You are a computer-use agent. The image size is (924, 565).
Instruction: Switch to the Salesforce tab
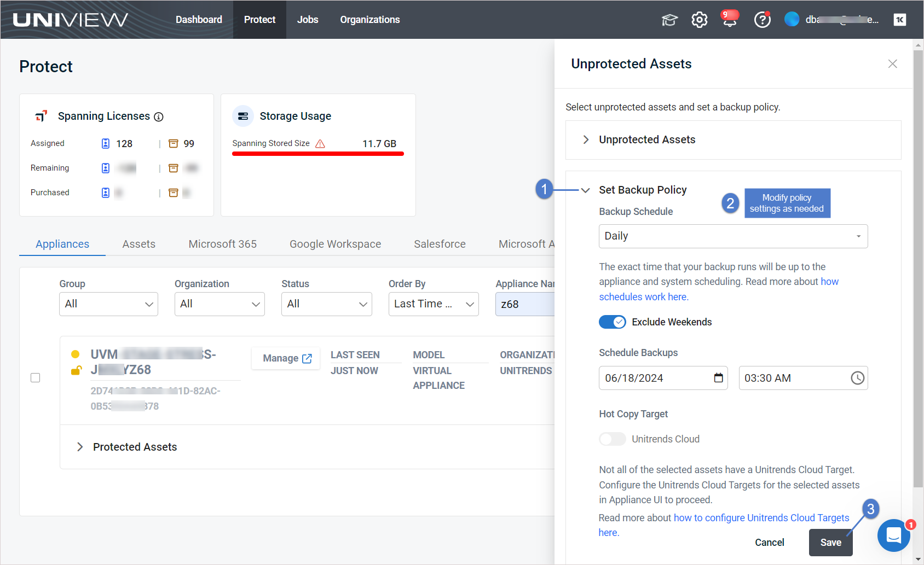pos(440,244)
